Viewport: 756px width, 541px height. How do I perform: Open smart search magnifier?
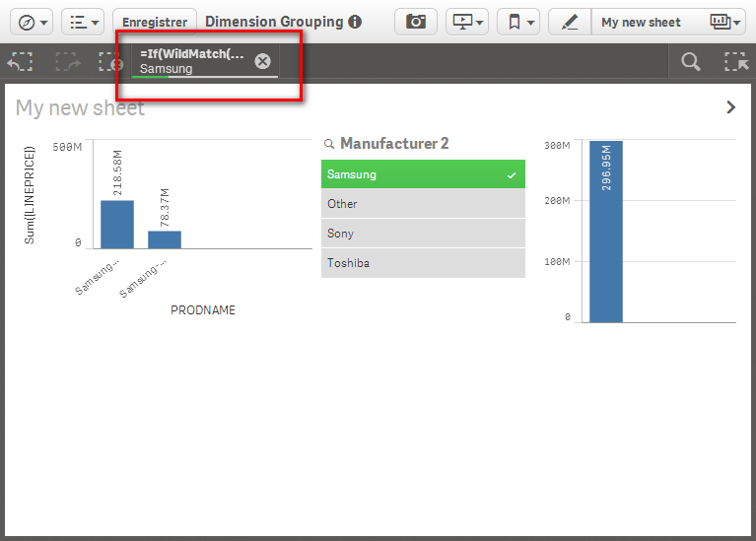click(x=690, y=62)
